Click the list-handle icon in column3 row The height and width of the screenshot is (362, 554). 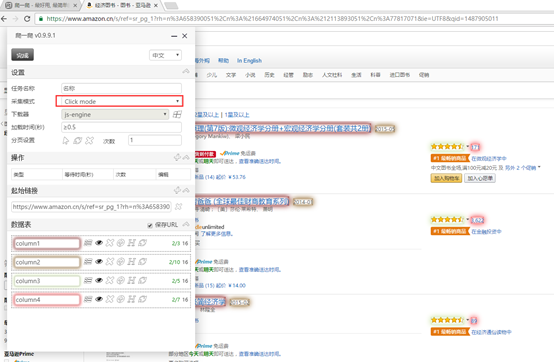[x=88, y=280]
